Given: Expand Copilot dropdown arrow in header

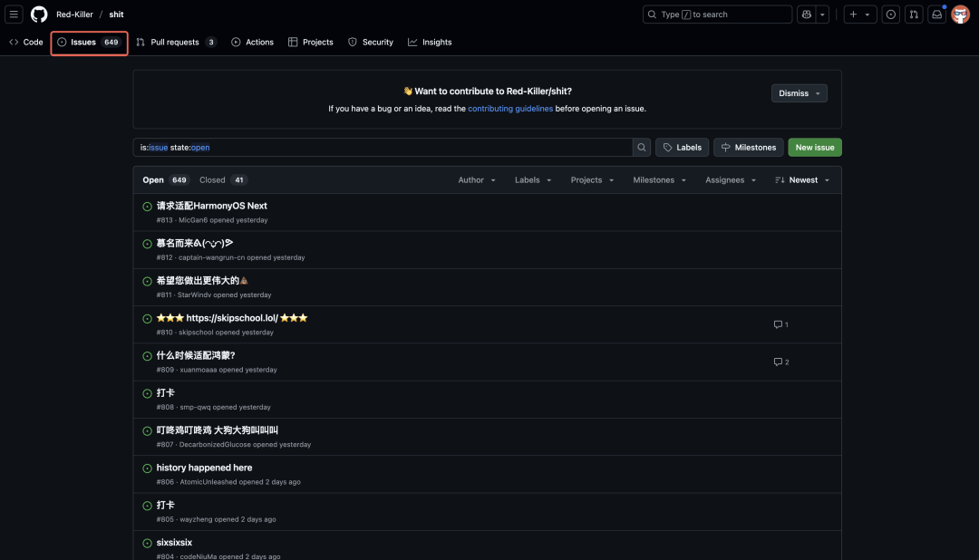Looking at the screenshot, I should point(822,14).
